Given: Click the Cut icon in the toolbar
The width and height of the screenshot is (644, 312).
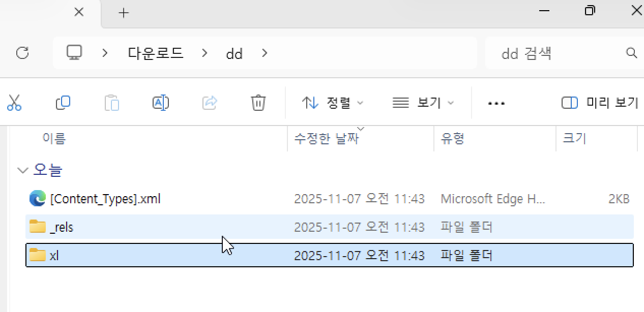Looking at the screenshot, I should tap(14, 103).
